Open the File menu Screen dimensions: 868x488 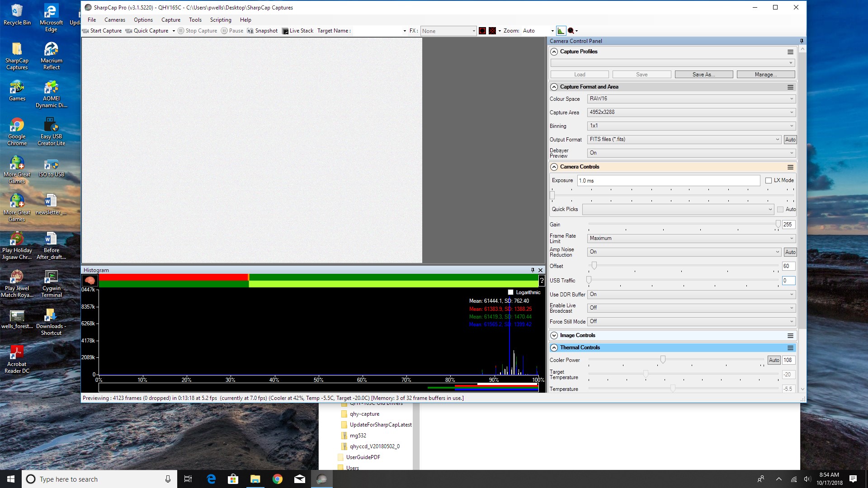point(92,20)
